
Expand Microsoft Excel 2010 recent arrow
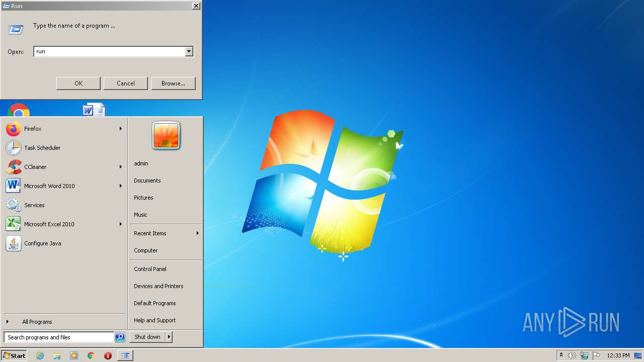tap(121, 224)
